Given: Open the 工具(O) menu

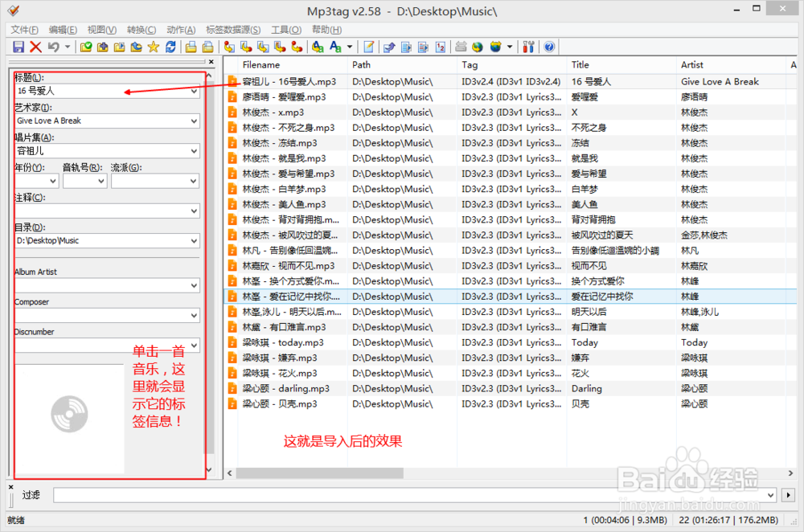Looking at the screenshot, I should point(287,30).
